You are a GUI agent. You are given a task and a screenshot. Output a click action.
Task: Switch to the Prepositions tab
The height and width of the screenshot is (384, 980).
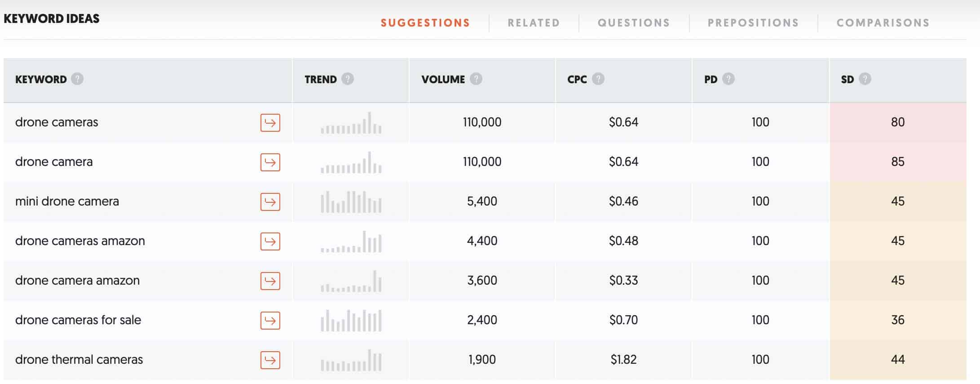coord(753,23)
